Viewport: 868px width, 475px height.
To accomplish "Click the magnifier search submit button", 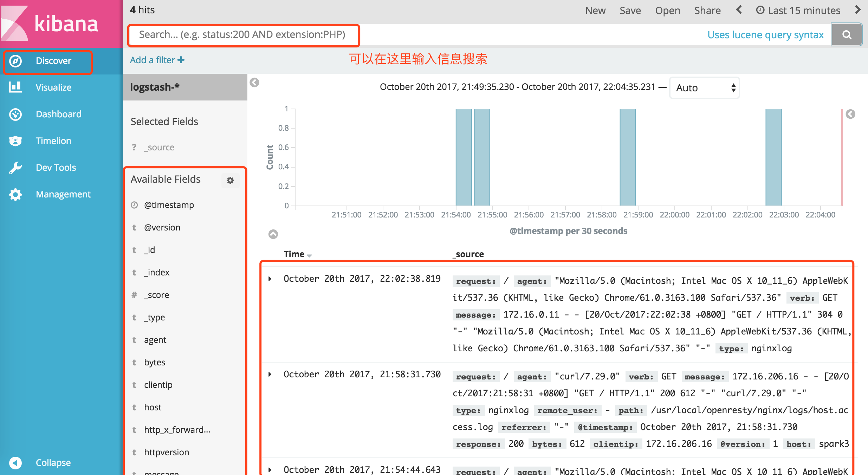I will 847,35.
